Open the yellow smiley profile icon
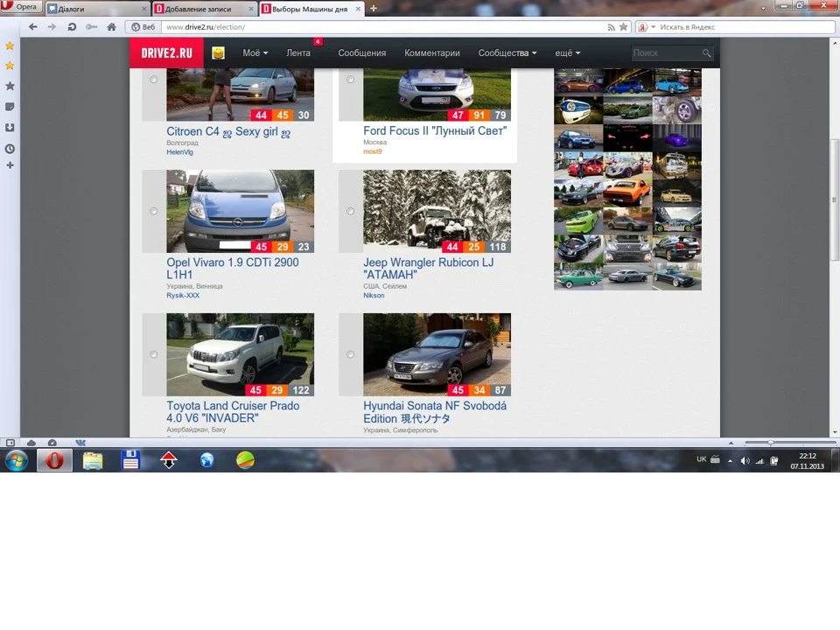 tap(218, 53)
